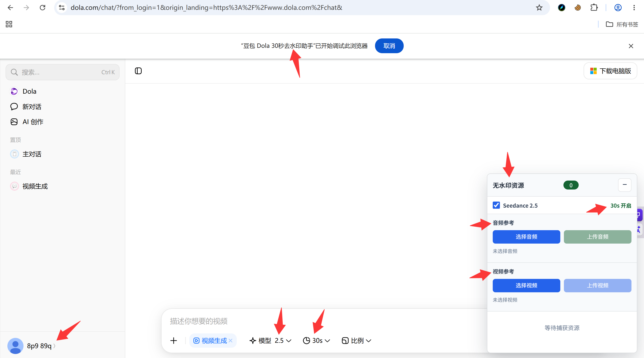Reload the current page
This screenshot has height=358, width=644.
click(x=43, y=8)
